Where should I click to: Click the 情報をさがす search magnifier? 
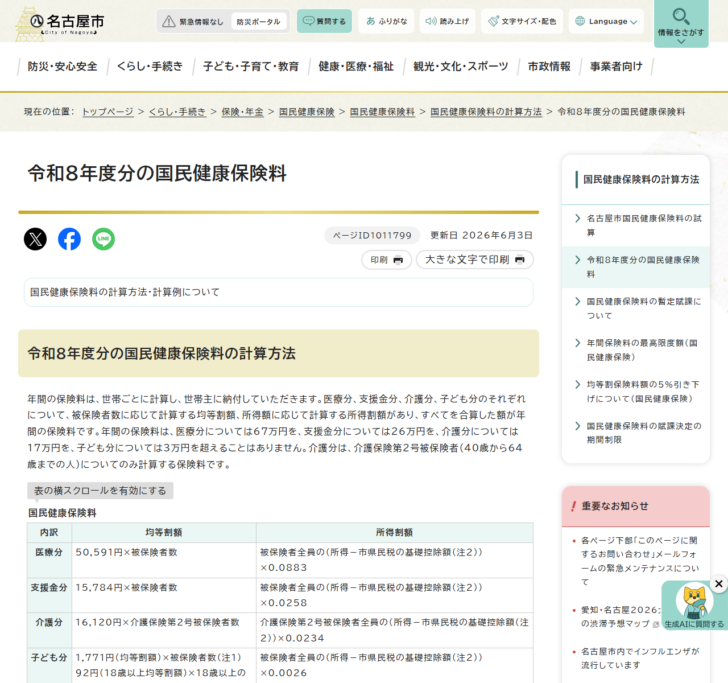pos(681,23)
